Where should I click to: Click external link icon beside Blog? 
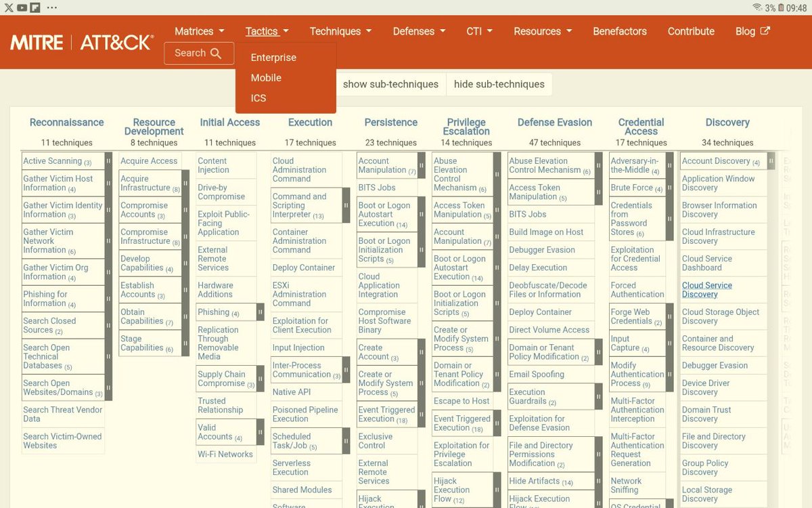coord(765,30)
